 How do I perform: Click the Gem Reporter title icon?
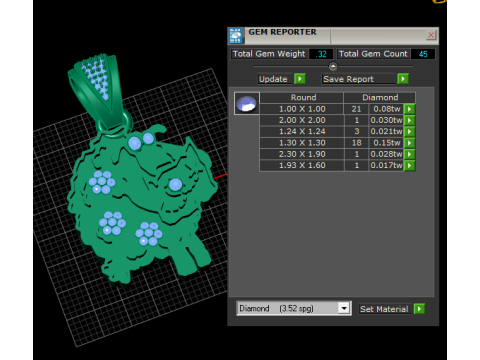coord(236,36)
